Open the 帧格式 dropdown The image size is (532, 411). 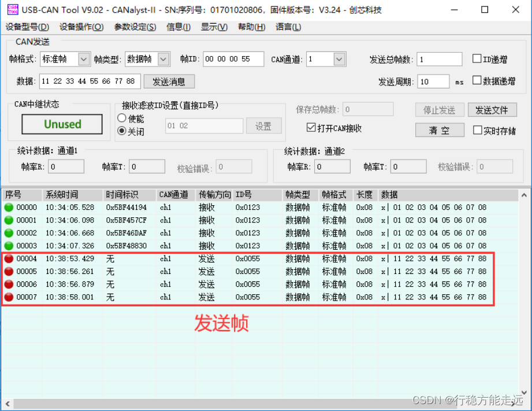click(83, 59)
